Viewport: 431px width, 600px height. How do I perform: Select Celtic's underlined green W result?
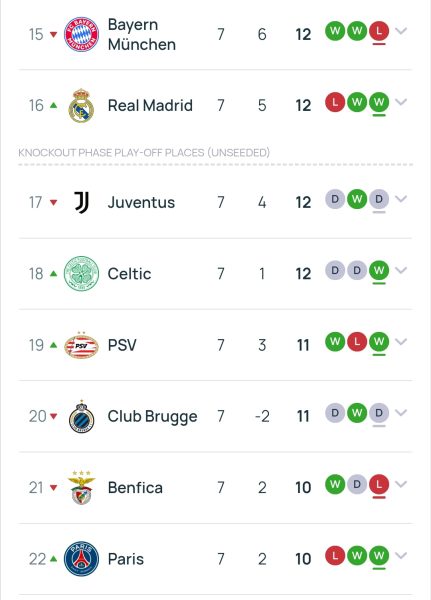379,271
